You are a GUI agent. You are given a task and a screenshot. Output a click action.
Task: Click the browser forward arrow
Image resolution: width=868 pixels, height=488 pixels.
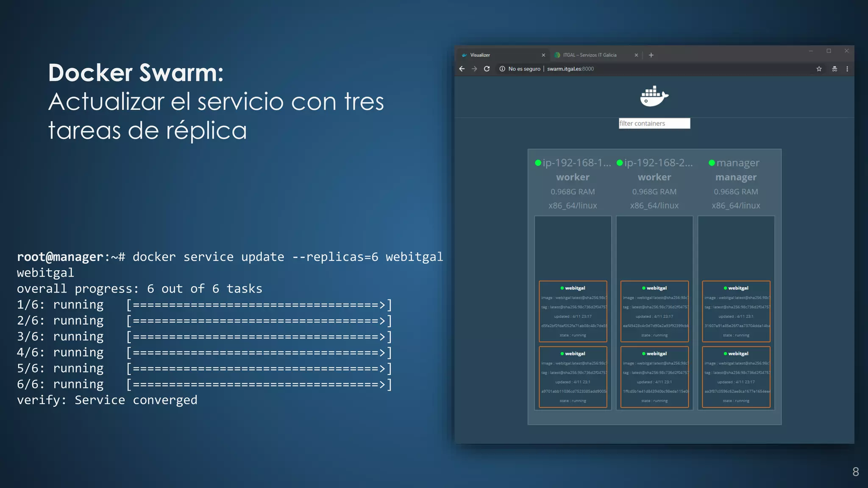coord(474,69)
